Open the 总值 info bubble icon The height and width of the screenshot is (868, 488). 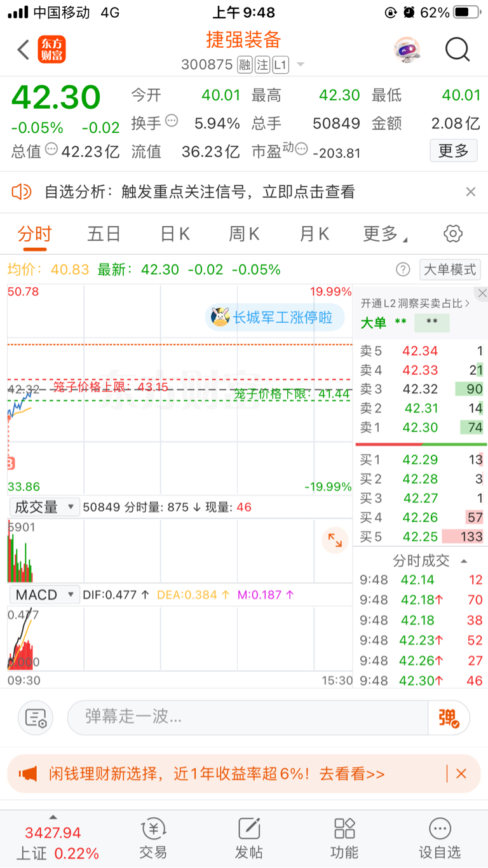(51, 149)
